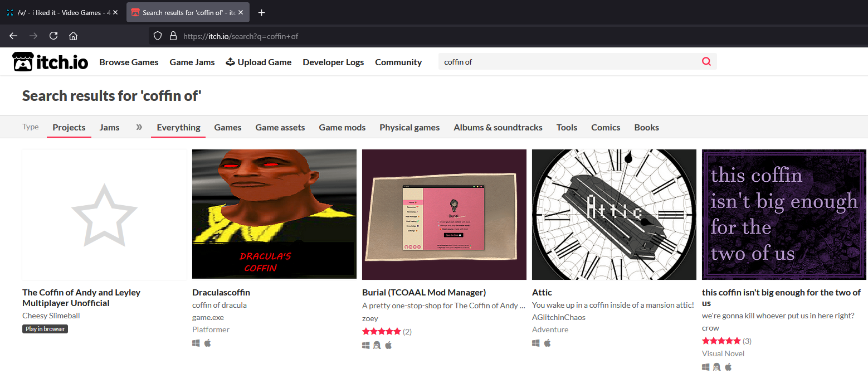Open this coffin isn't big enough title

781,298
